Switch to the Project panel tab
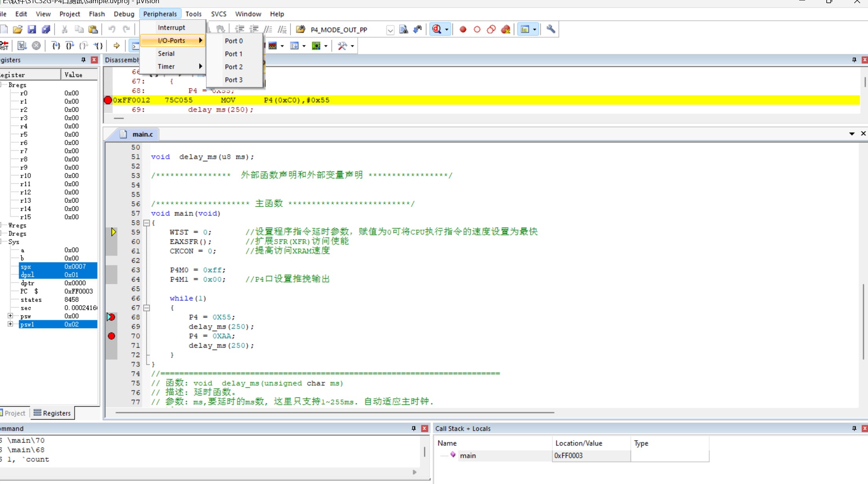Screen dimensions: 868x484 click(14, 413)
